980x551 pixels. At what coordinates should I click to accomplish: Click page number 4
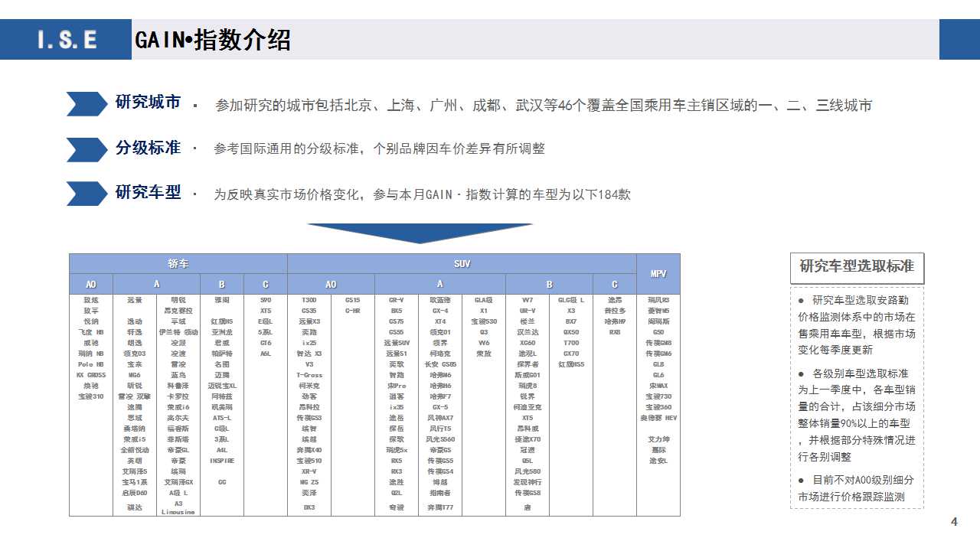click(954, 522)
